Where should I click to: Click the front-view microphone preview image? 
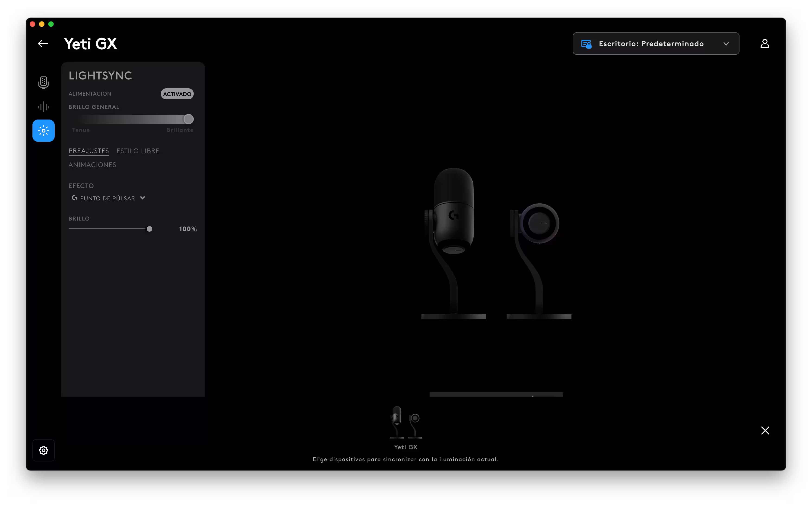click(x=454, y=243)
